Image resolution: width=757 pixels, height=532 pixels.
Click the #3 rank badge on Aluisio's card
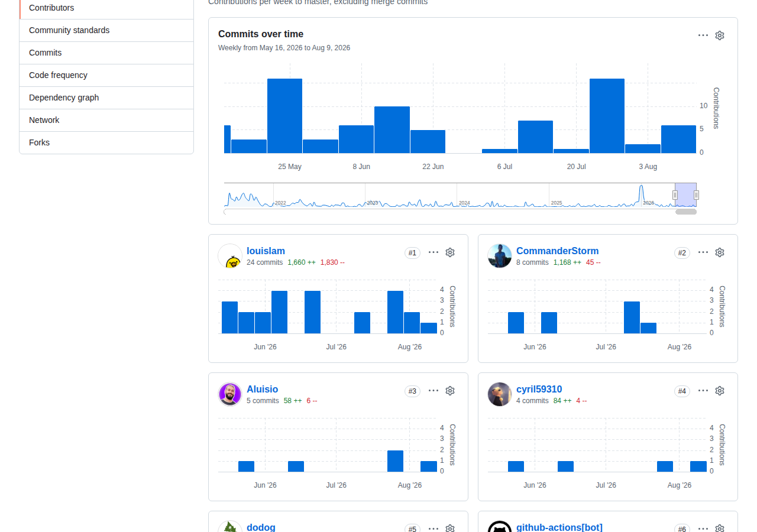tap(413, 391)
